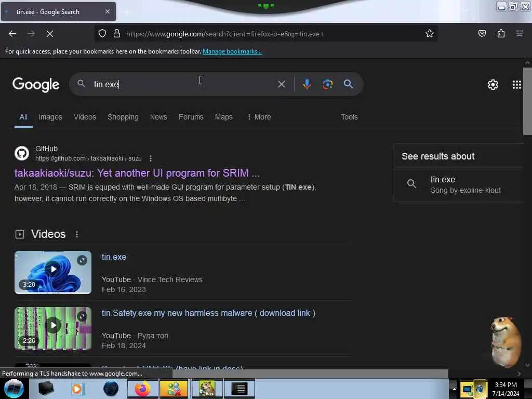This screenshot has width=532, height=399.
Task: Expand the More search filters menu
Action: click(x=260, y=117)
